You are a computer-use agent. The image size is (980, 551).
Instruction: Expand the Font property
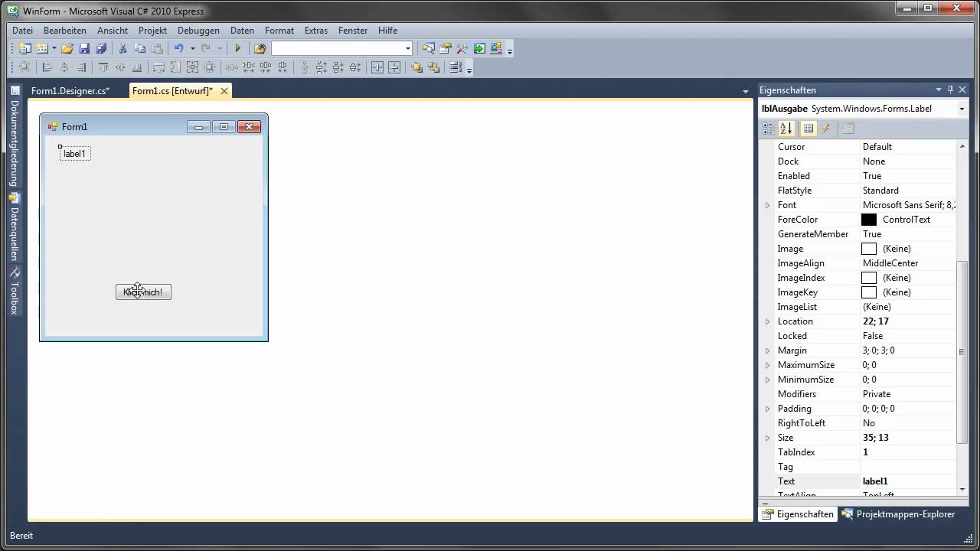[767, 205]
